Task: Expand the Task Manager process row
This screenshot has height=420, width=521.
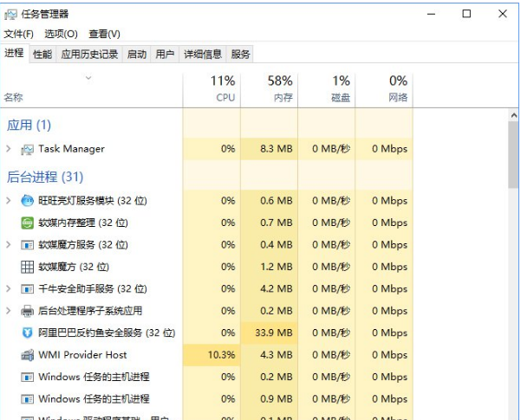Action: click(9, 149)
